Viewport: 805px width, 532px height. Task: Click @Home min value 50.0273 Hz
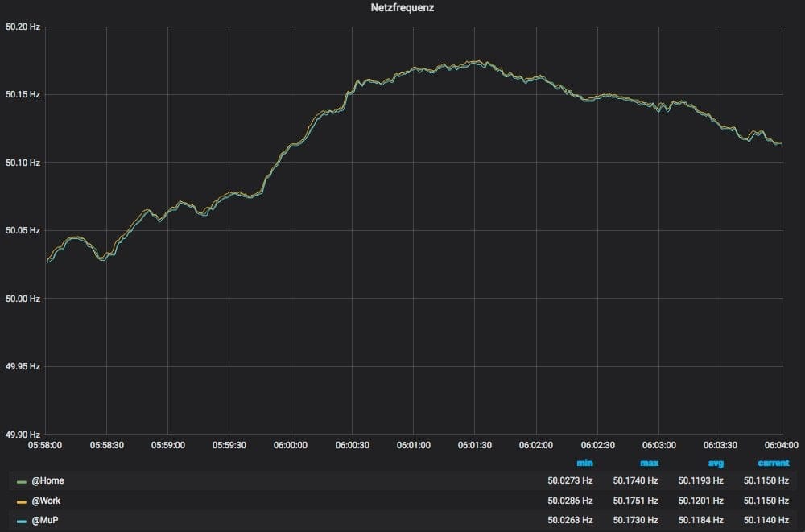point(570,480)
